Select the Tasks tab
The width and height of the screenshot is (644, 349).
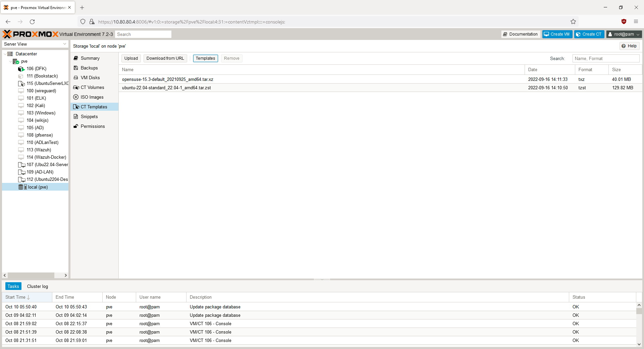click(x=13, y=286)
